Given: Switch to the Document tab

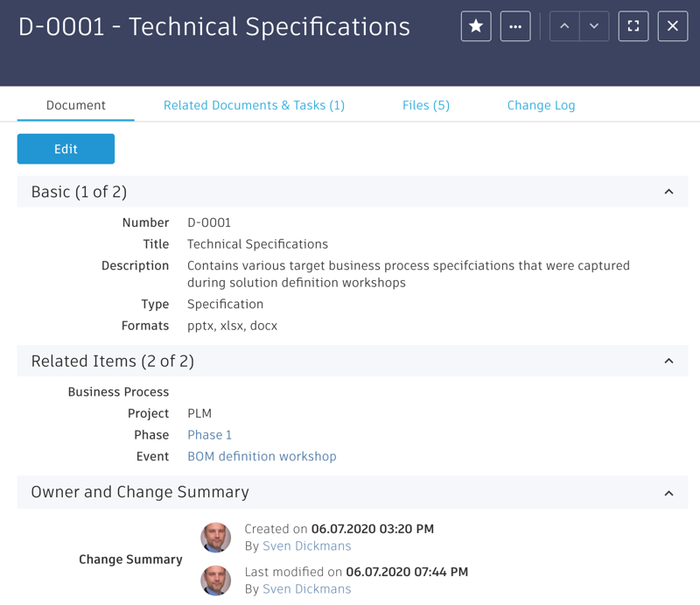Looking at the screenshot, I should tap(76, 105).
